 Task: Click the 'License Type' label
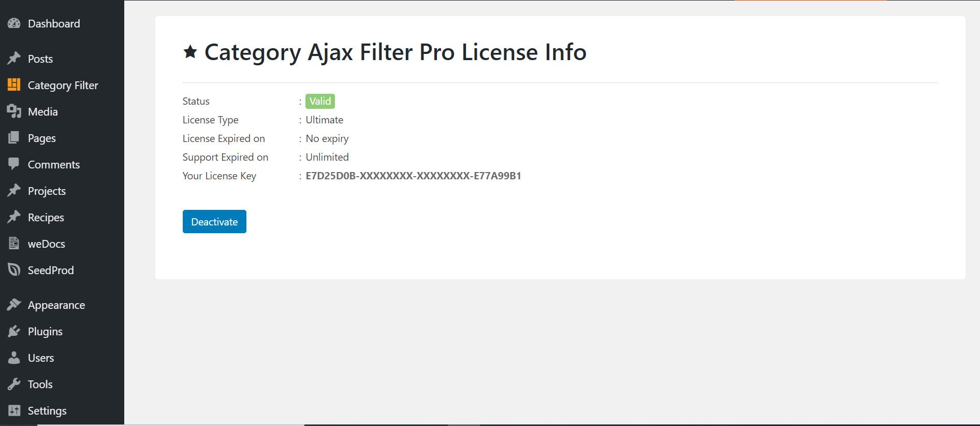[210, 120]
